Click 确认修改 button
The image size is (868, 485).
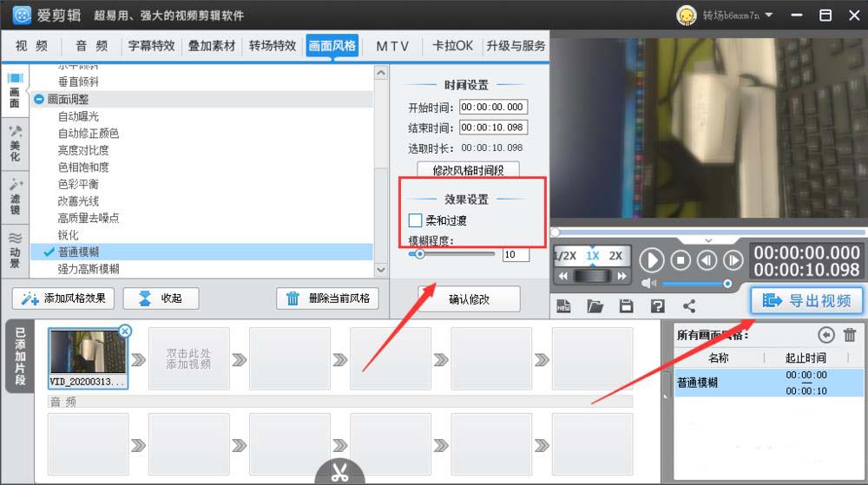coord(469,299)
